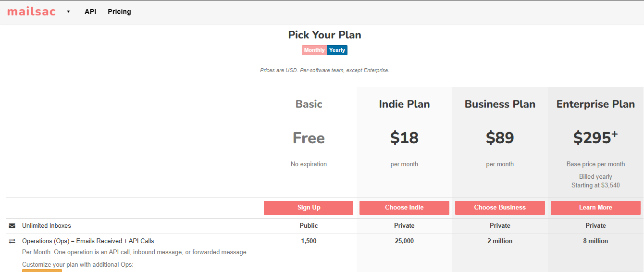The height and width of the screenshot is (272, 644).
Task: Click the arrows icon beside Operations (Ops)
Action: coord(12,241)
